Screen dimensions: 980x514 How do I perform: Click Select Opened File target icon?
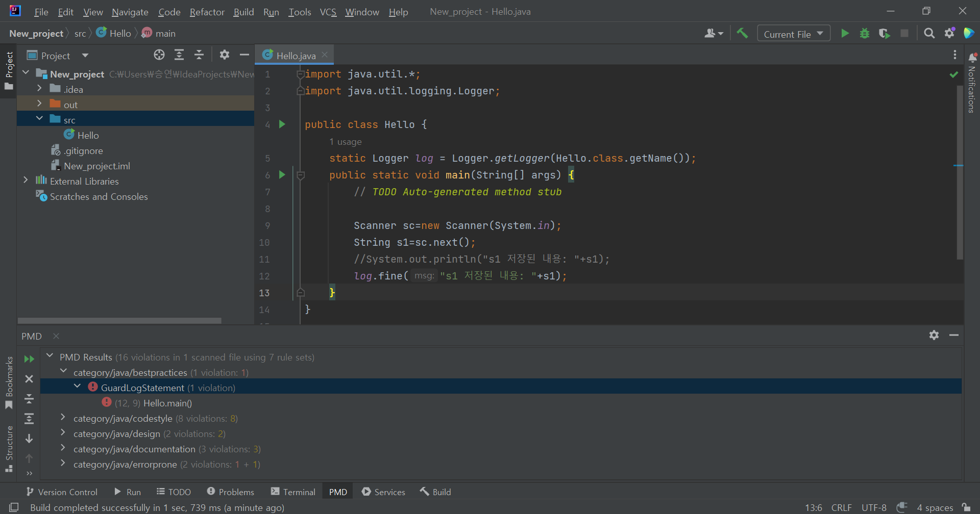pos(159,55)
